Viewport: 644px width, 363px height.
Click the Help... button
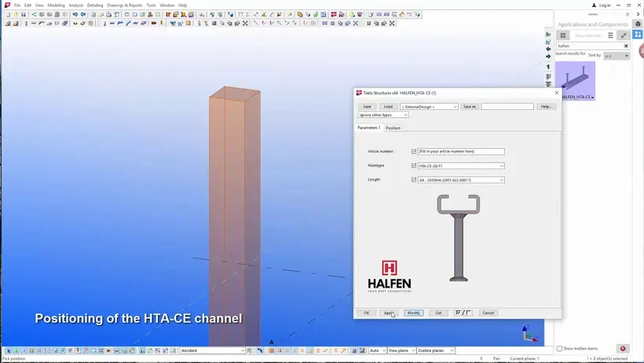click(x=546, y=107)
